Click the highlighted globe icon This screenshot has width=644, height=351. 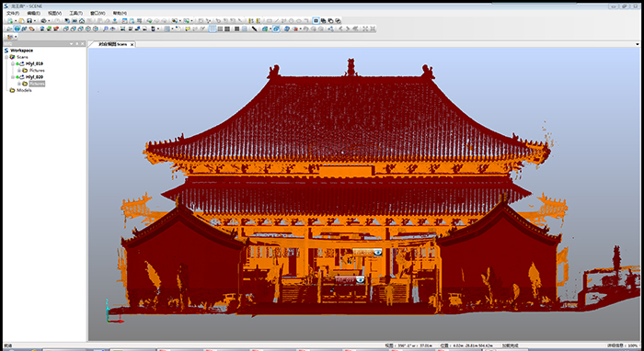click(17, 28)
